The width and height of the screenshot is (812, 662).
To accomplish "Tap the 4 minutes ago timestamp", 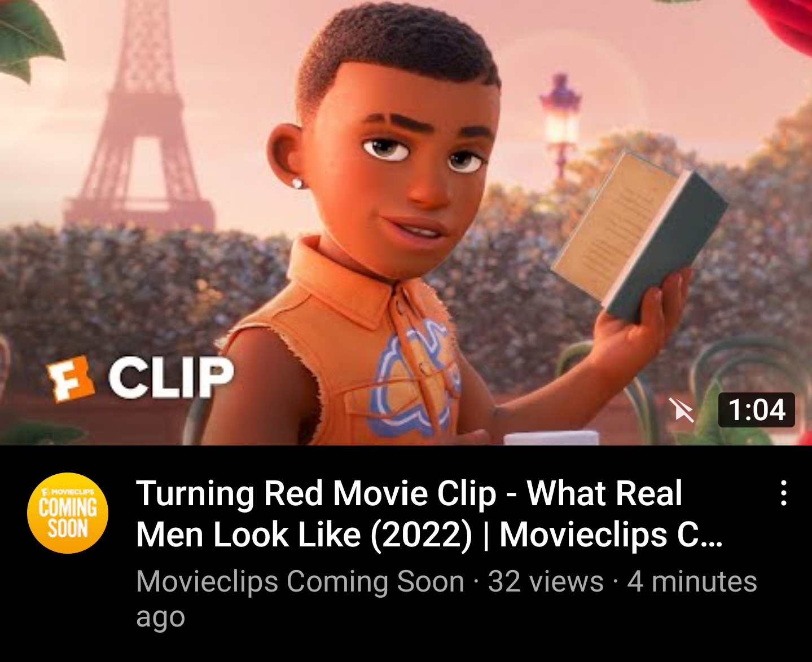I will click(x=446, y=599).
